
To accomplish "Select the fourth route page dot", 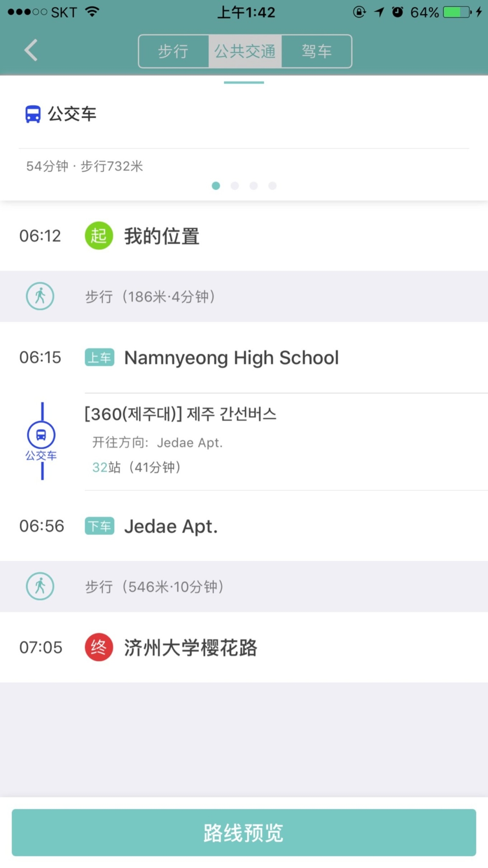I will (x=273, y=186).
